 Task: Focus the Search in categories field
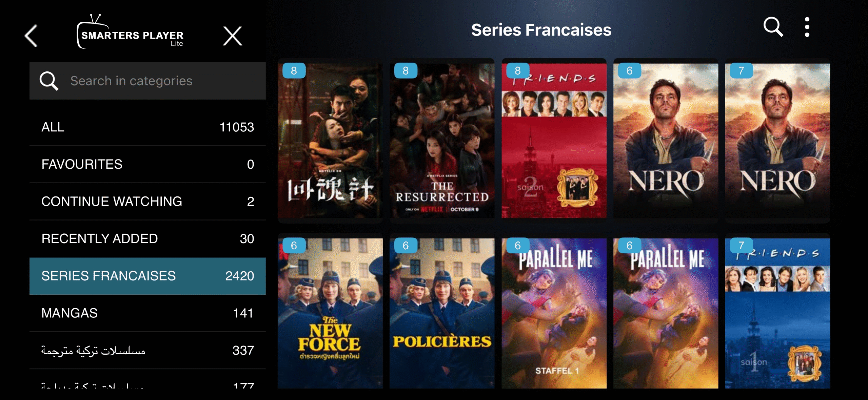pos(147,81)
